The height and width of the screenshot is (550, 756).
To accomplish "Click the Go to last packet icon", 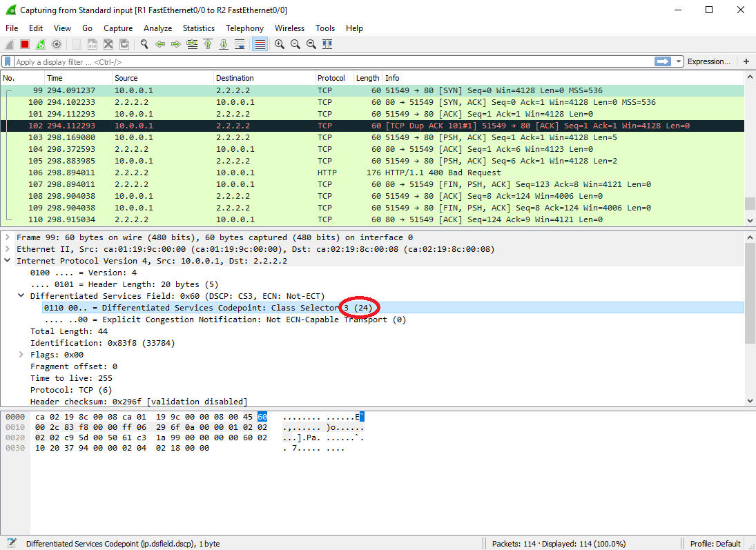I will coord(223,43).
